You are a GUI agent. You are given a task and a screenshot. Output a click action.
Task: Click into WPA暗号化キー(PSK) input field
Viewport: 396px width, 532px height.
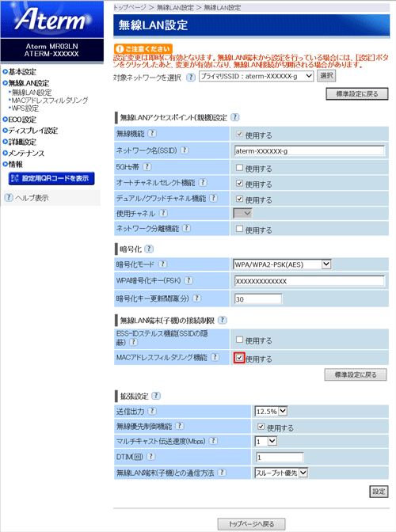[x=310, y=281]
